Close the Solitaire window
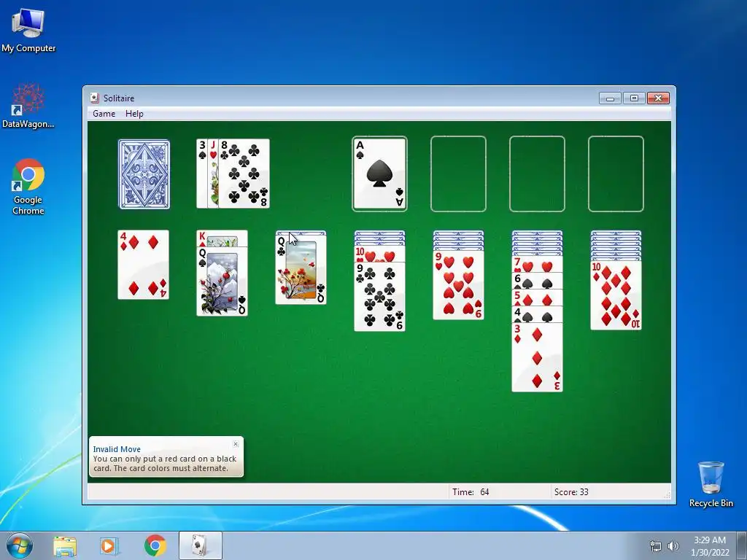747x560 pixels. click(x=658, y=98)
